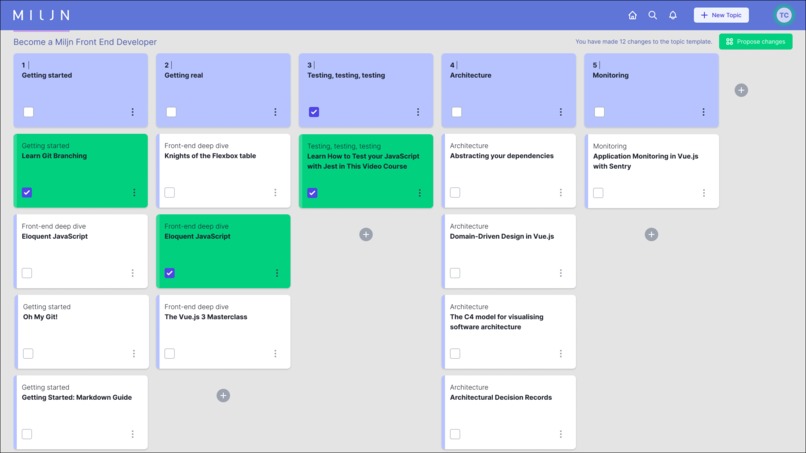
Task: Open options menu on Architectural Decision Records card
Action: tap(561, 434)
